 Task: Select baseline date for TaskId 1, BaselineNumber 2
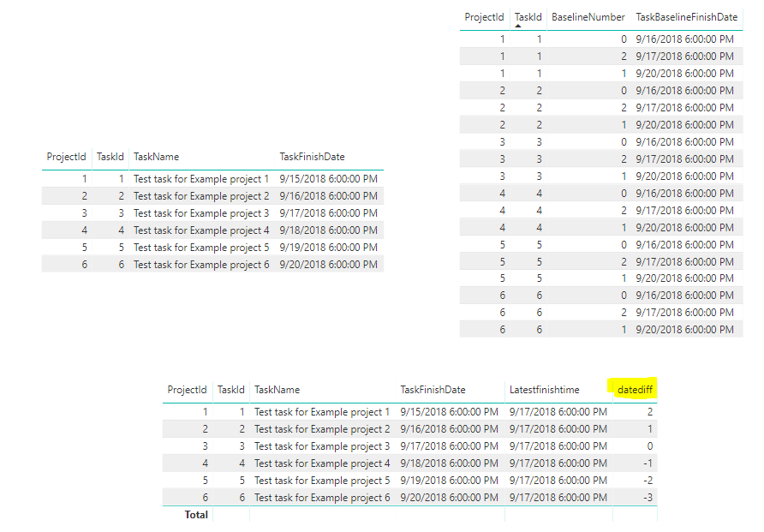click(684, 57)
